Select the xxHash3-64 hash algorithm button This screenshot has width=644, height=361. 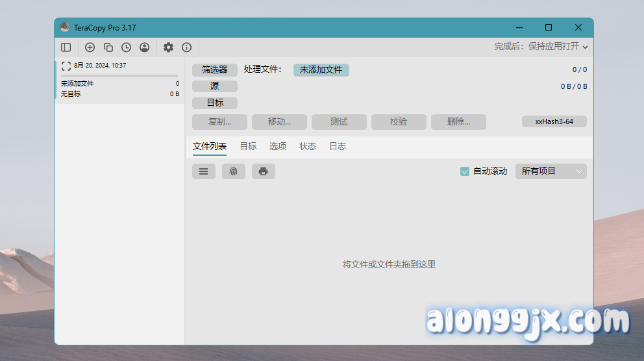point(554,121)
